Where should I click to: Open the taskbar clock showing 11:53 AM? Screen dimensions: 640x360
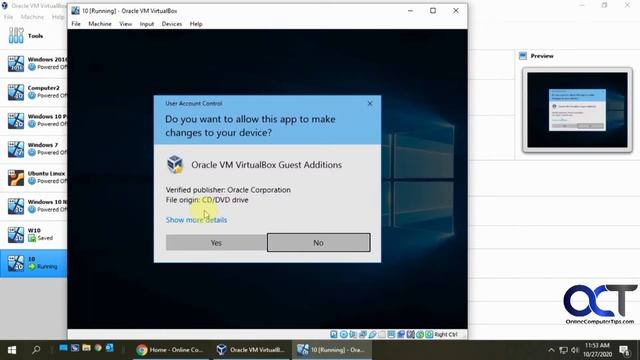[597, 350]
